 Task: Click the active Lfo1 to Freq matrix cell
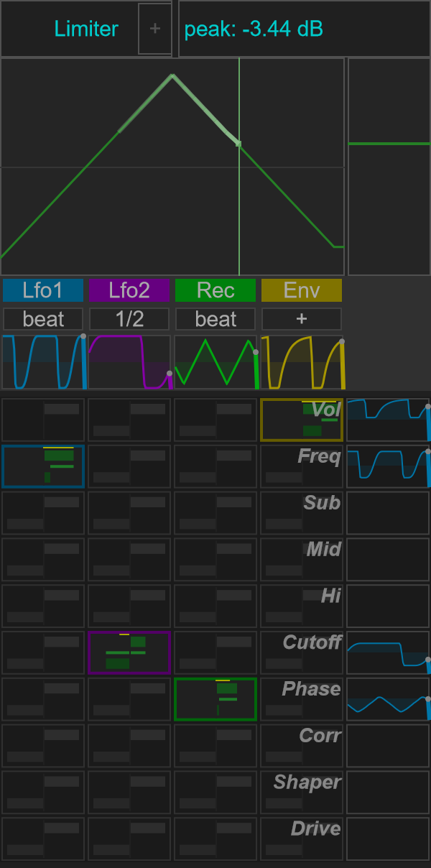click(43, 466)
